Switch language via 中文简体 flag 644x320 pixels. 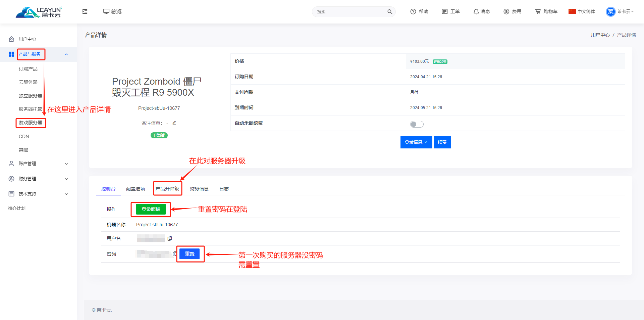[582, 11]
